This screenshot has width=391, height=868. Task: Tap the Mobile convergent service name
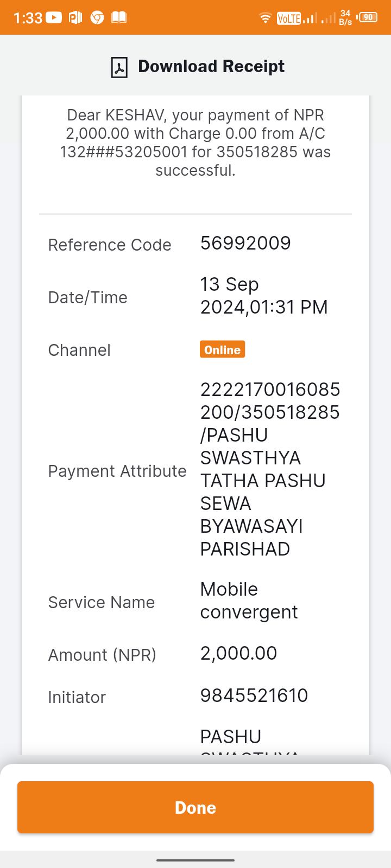click(249, 601)
